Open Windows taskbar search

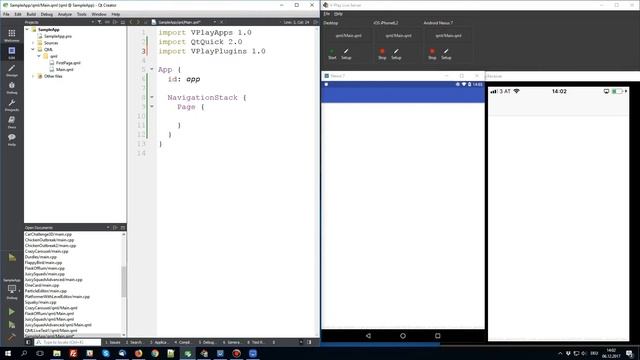(24, 353)
